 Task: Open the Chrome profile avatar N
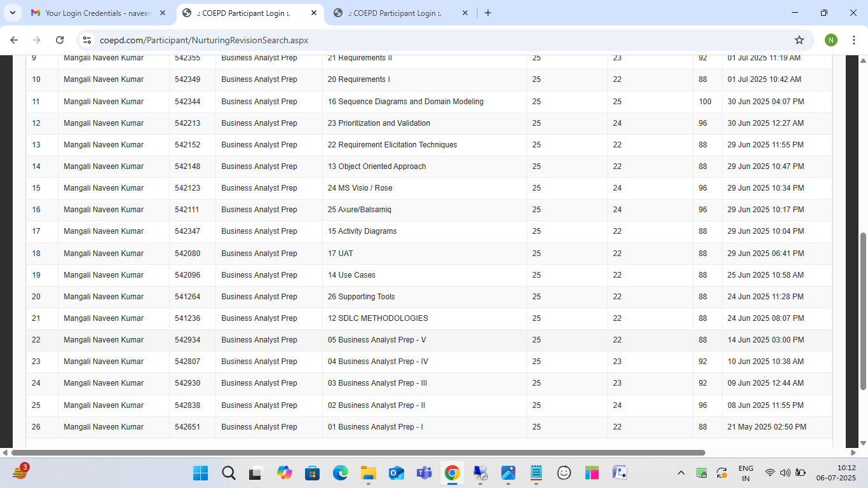(831, 40)
